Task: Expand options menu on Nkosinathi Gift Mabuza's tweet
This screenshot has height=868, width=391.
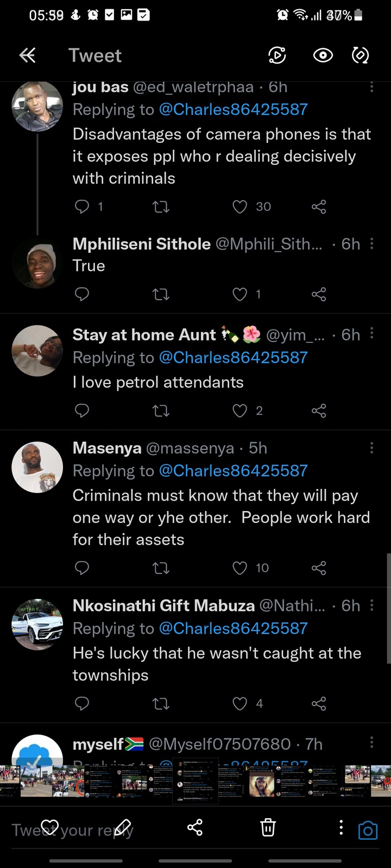Action: pyautogui.click(x=371, y=605)
